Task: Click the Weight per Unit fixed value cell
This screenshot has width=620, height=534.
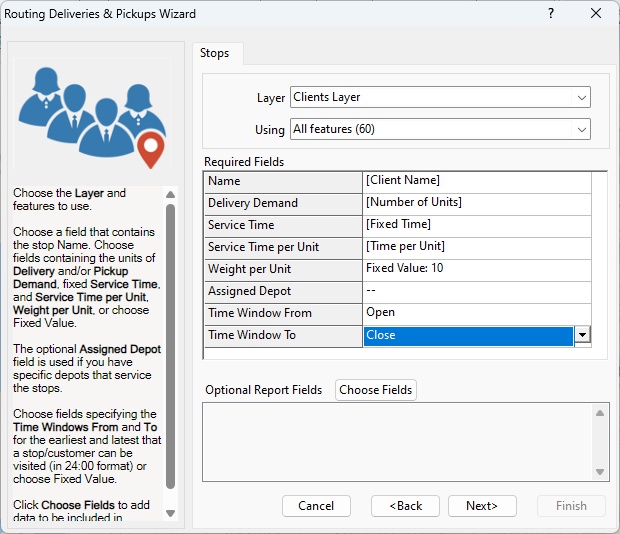Action: tap(477, 269)
